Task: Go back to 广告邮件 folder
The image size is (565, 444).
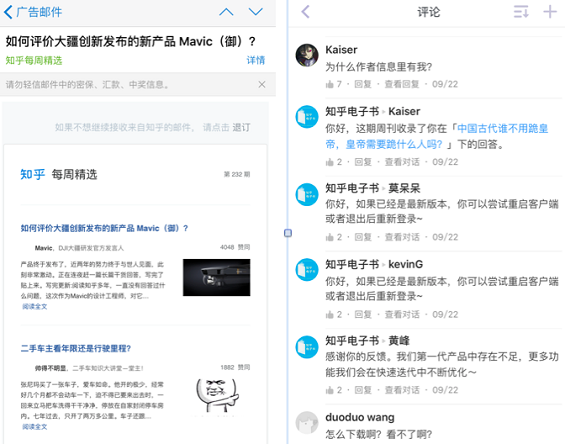Action: pyautogui.click(x=33, y=12)
